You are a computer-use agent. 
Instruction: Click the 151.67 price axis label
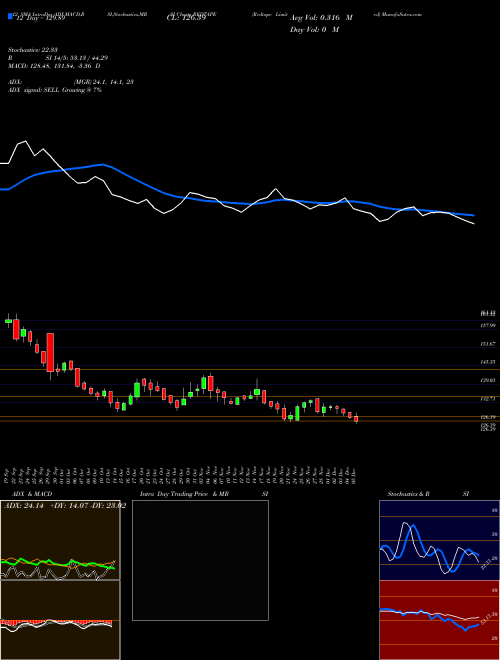tap(488, 344)
